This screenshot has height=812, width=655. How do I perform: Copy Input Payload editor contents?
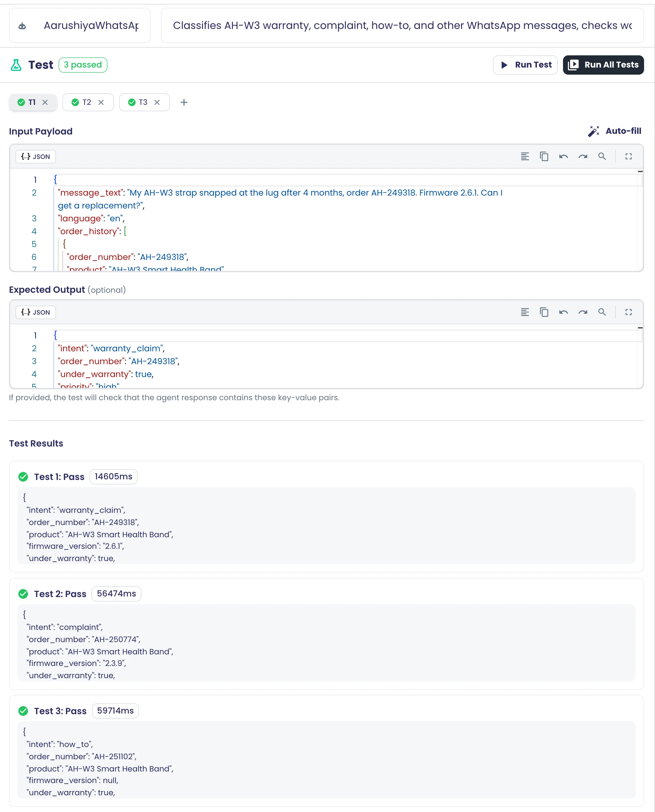point(544,156)
